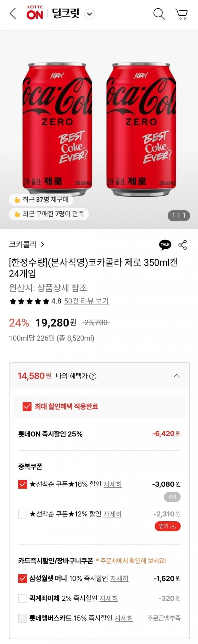The height and width of the screenshot is (644, 198).
Task: Tap the 최대 할인혜택 적용완료 checkbox
Action: coord(27,407)
